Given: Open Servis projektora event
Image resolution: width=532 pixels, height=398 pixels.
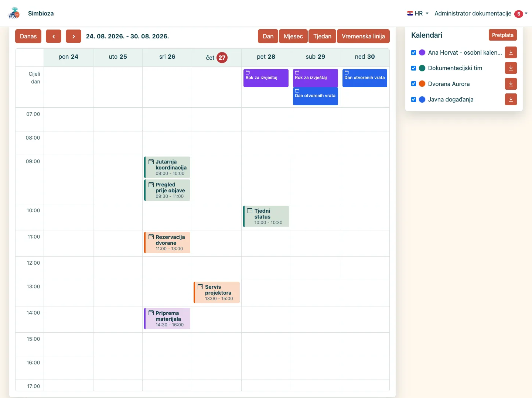Looking at the screenshot, I should pyautogui.click(x=217, y=292).
